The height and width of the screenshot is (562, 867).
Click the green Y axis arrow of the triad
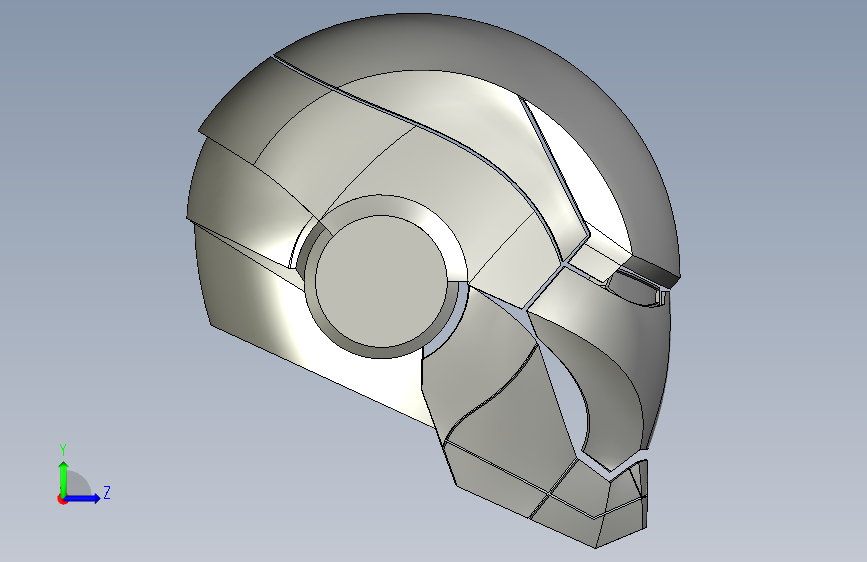click(x=63, y=477)
